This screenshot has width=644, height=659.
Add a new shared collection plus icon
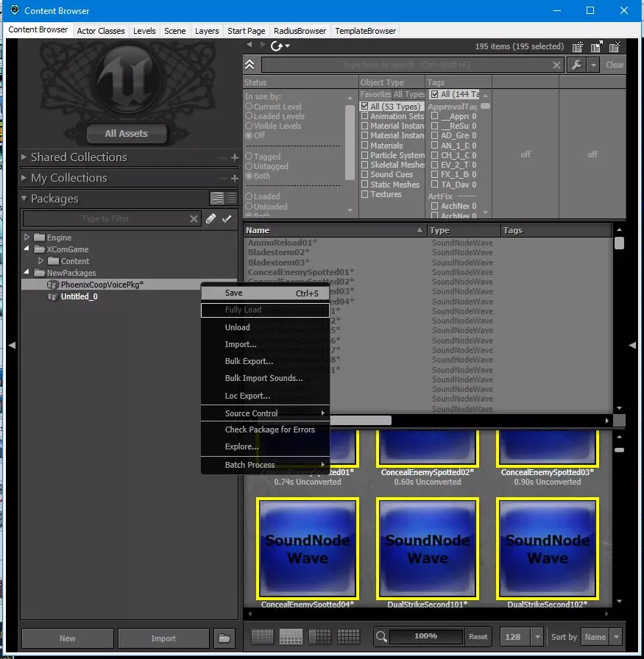pos(235,157)
